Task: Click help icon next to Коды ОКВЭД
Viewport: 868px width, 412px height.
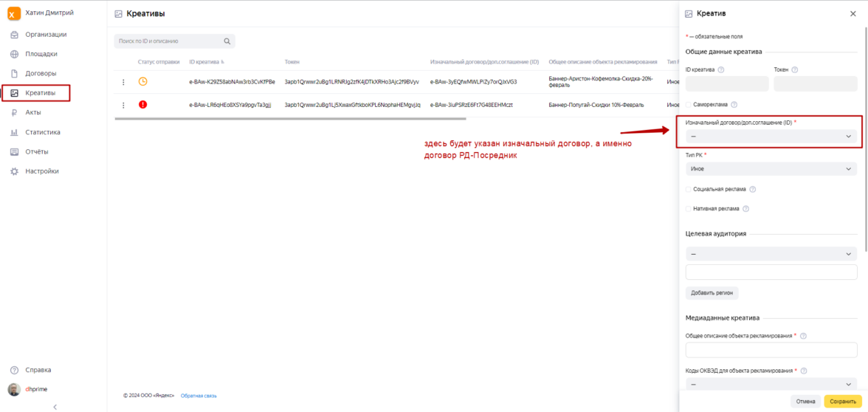Action: click(x=804, y=371)
